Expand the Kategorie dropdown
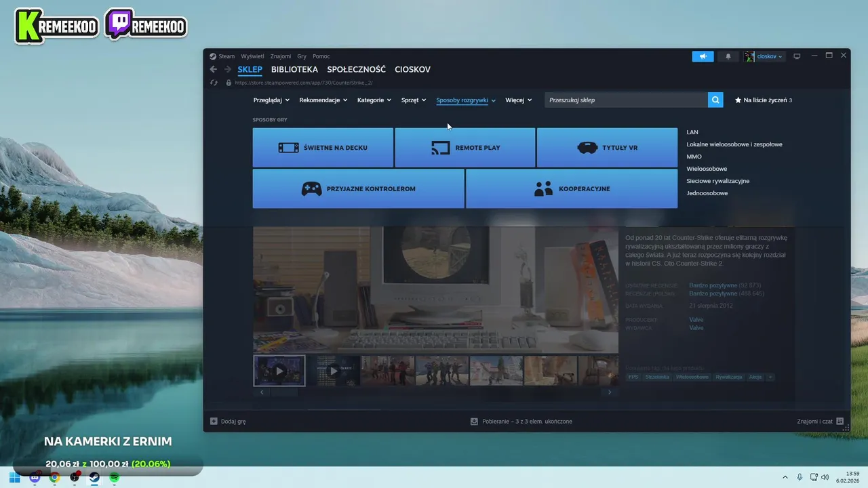868x488 pixels. tap(374, 100)
